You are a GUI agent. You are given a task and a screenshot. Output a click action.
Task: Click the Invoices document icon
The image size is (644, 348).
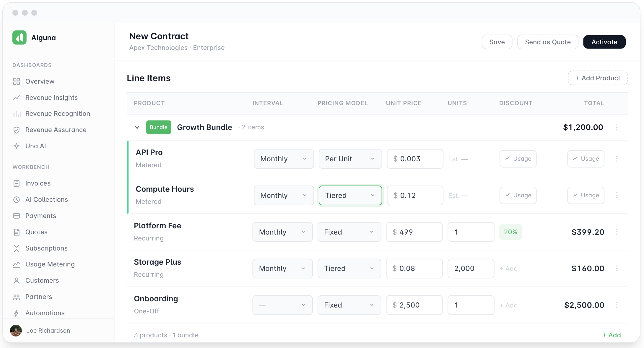(17, 183)
